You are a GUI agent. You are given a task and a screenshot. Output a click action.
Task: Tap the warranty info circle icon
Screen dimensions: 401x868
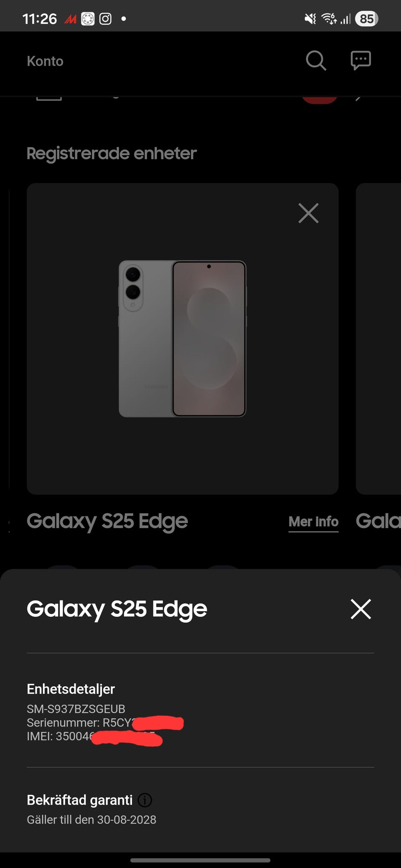[x=145, y=800]
